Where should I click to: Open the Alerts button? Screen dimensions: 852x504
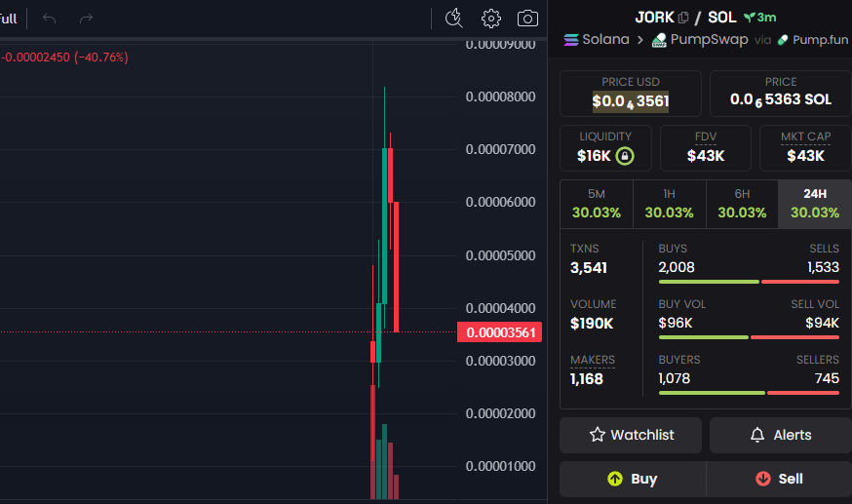[780, 435]
